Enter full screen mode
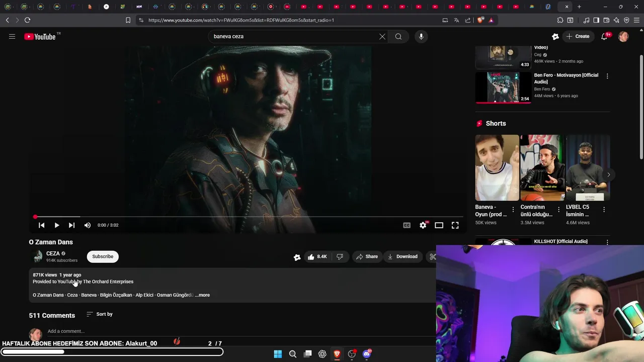The height and width of the screenshot is (362, 644). tap(455, 225)
